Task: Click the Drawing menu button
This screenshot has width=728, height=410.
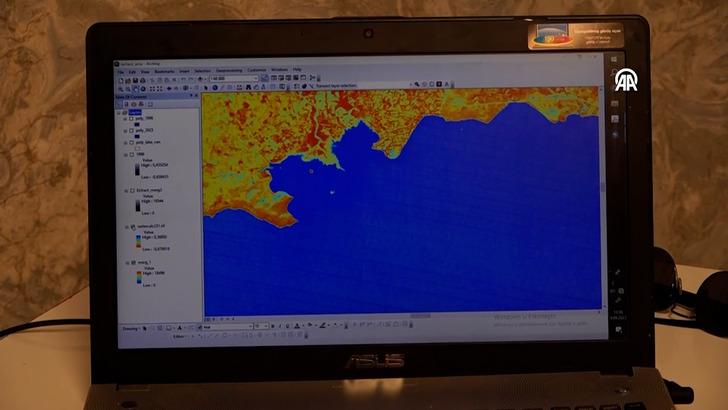Action: pos(130,327)
